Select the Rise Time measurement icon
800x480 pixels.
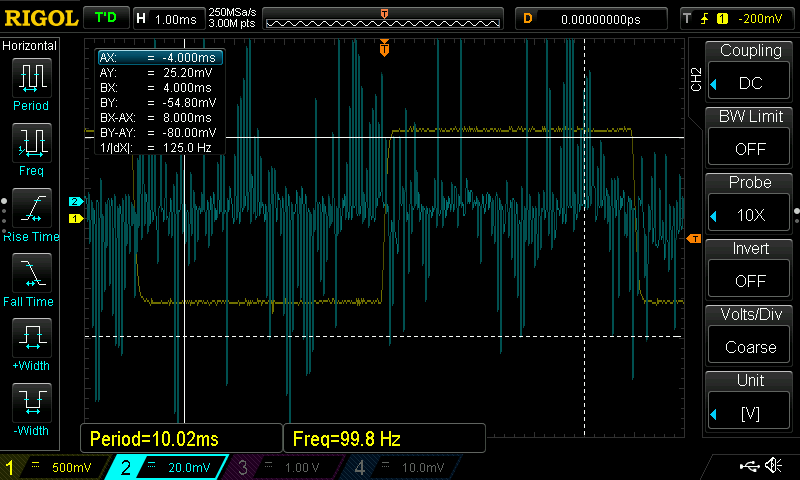[32, 208]
